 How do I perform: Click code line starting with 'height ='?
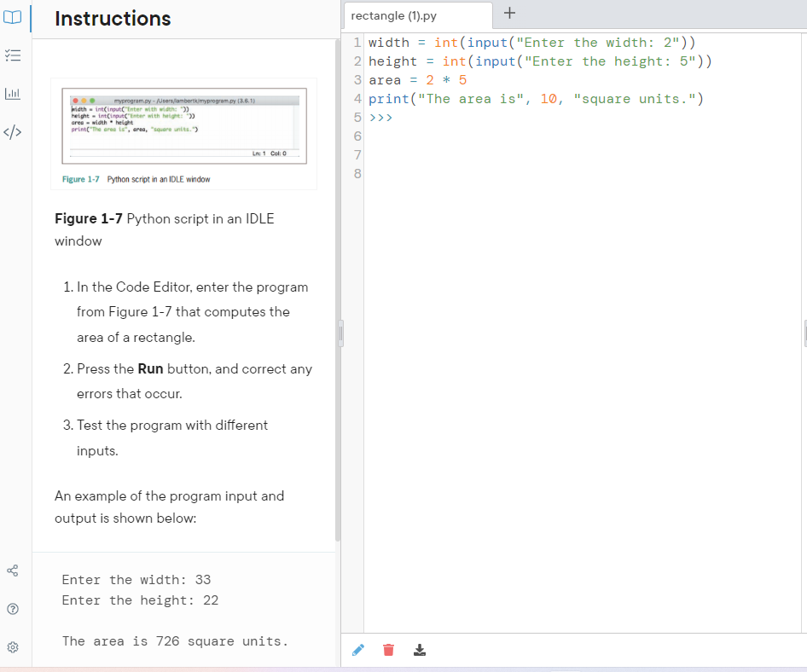pos(540,61)
